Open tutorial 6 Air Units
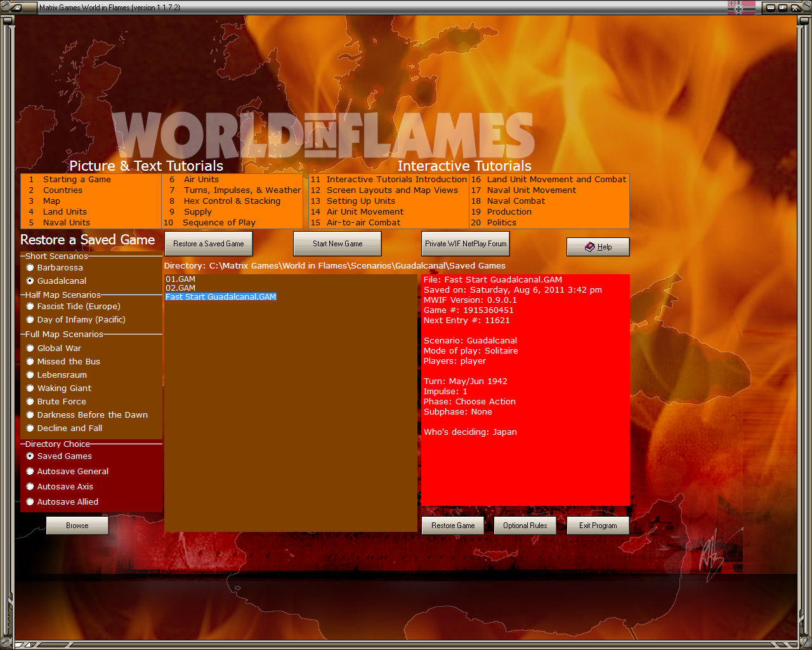 (193, 180)
